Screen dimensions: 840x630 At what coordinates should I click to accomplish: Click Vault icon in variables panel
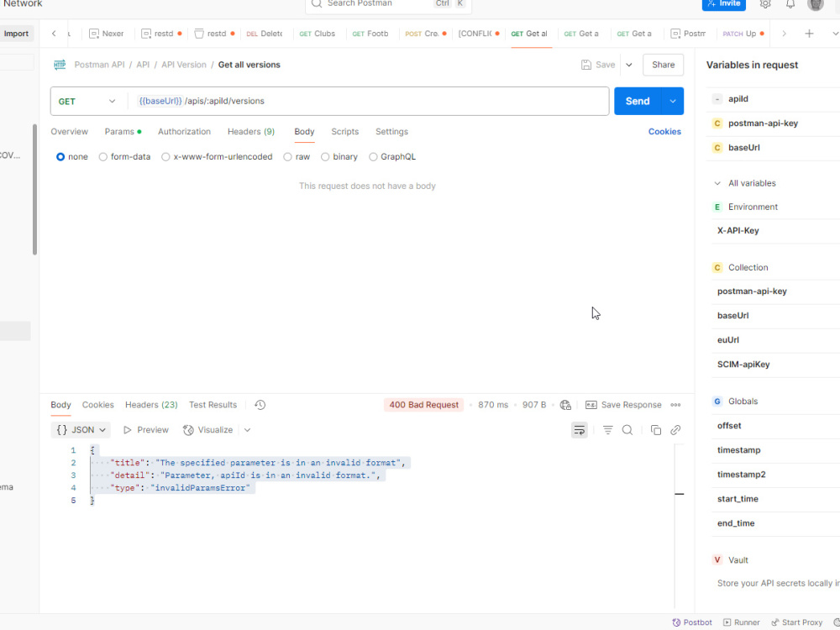pyautogui.click(x=717, y=560)
